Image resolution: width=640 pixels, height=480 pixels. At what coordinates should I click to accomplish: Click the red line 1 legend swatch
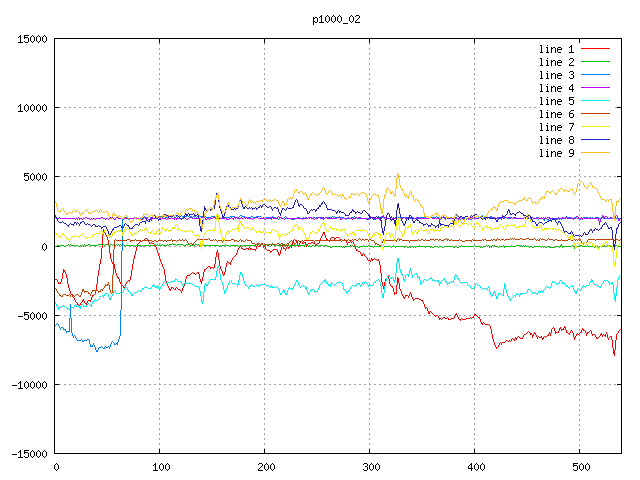[596, 49]
